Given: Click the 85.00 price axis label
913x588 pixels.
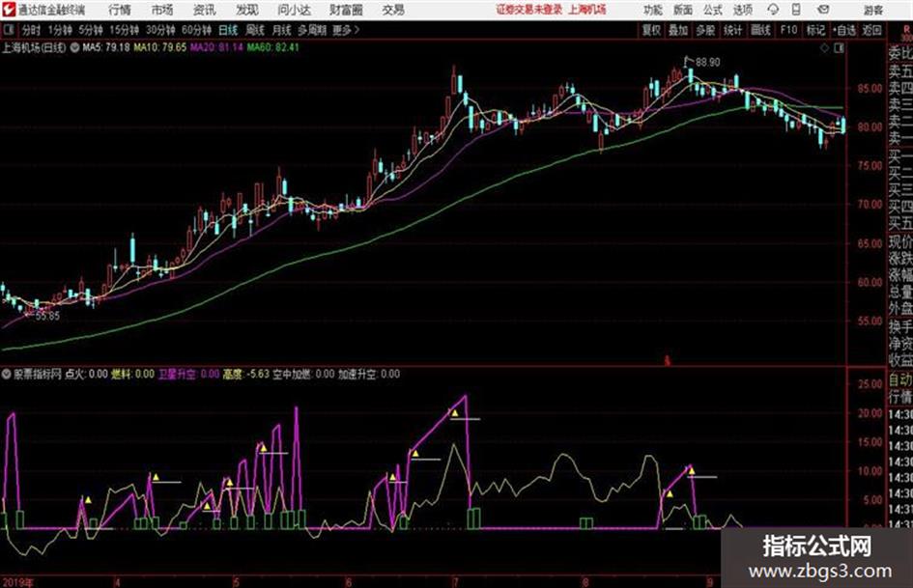Looking at the screenshot, I should tap(870, 89).
